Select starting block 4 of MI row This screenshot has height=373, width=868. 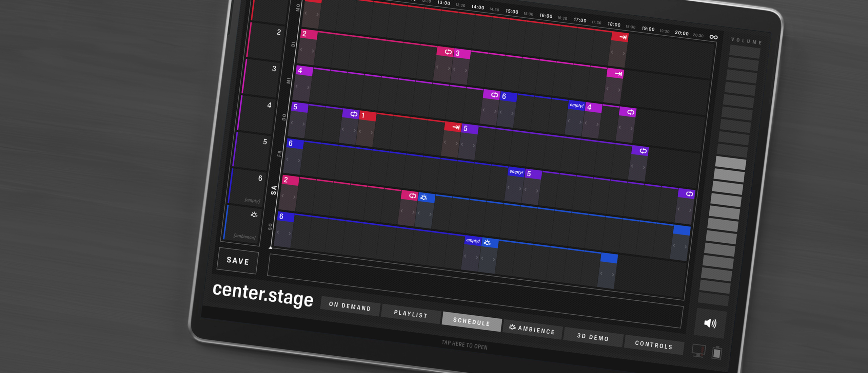[304, 71]
